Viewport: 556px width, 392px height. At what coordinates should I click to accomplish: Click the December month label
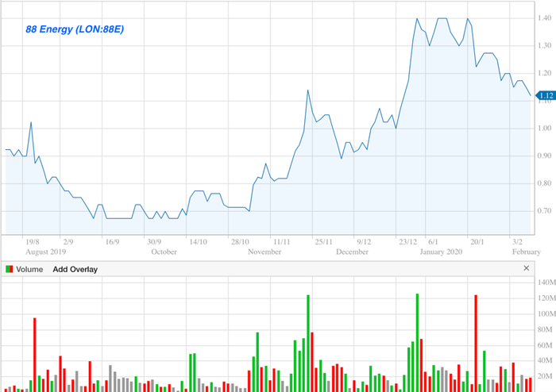[352, 252]
